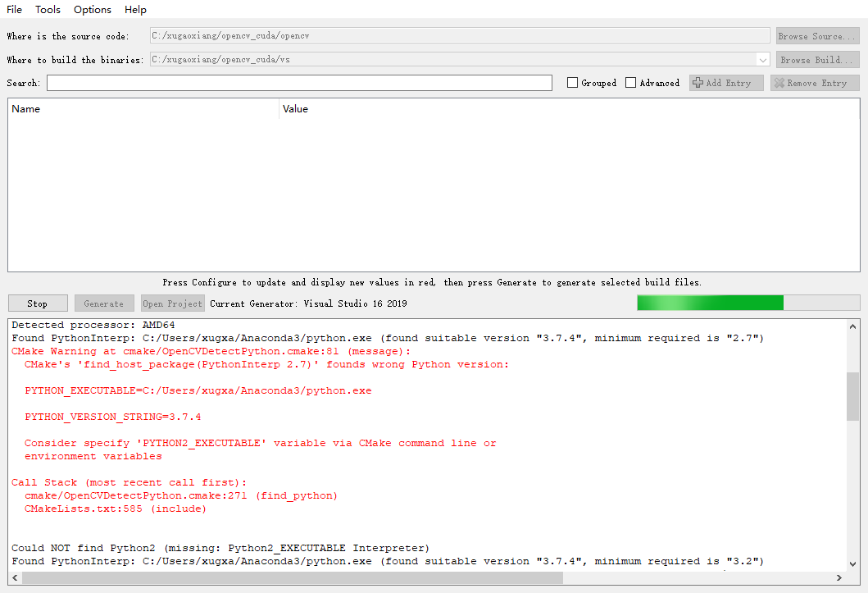Viewport: 868px width, 593px height.
Task: Click the green configure progress bar
Action: click(748, 303)
